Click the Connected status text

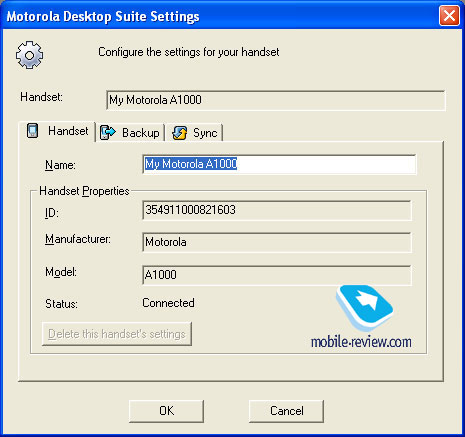pyautogui.click(x=168, y=303)
